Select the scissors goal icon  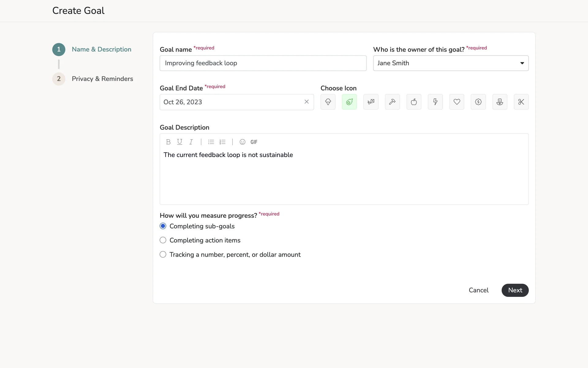pyautogui.click(x=521, y=102)
